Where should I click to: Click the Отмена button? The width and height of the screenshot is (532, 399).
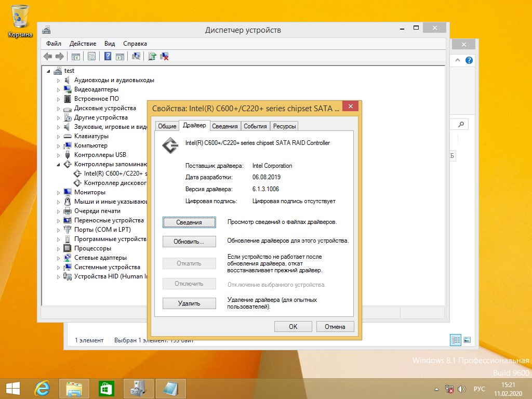click(x=335, y=326)
